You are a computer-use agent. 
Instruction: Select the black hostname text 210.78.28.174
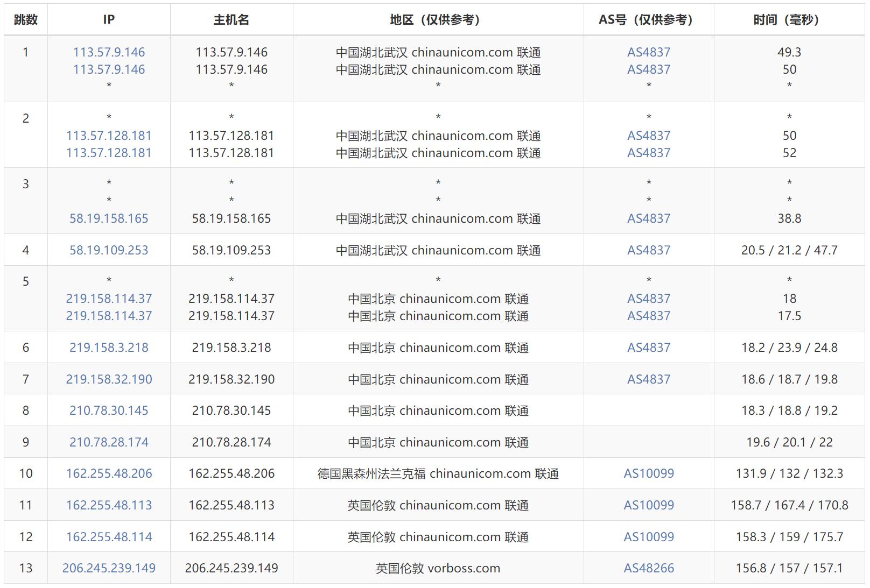point(231,442)
